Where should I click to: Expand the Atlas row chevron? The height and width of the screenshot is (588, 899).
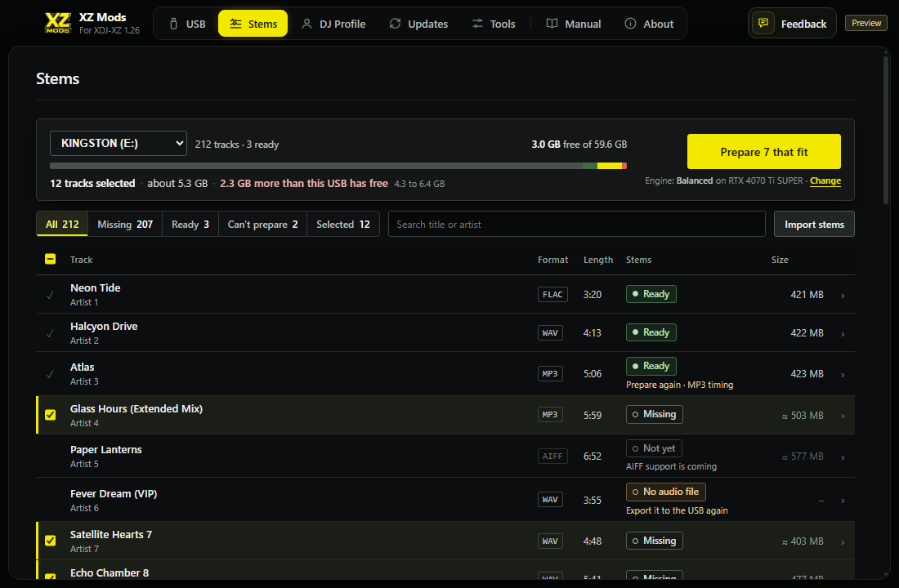843,375
